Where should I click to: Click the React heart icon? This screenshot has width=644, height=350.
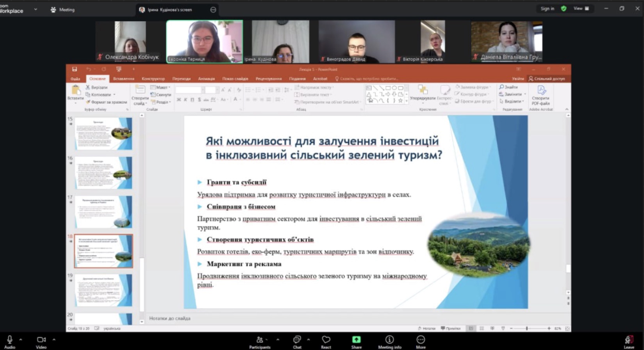click(326, 341)
